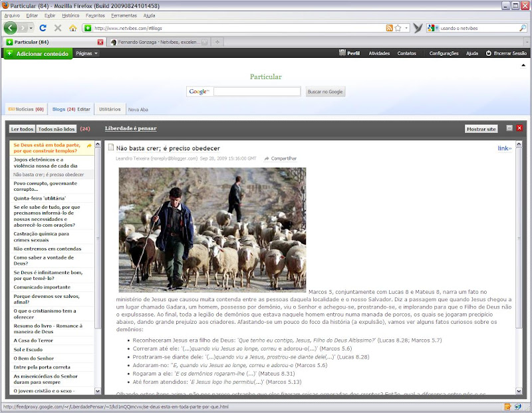Select 'Entre pela porta correta' article
This screenshot has width=532, height=413.
52,367
